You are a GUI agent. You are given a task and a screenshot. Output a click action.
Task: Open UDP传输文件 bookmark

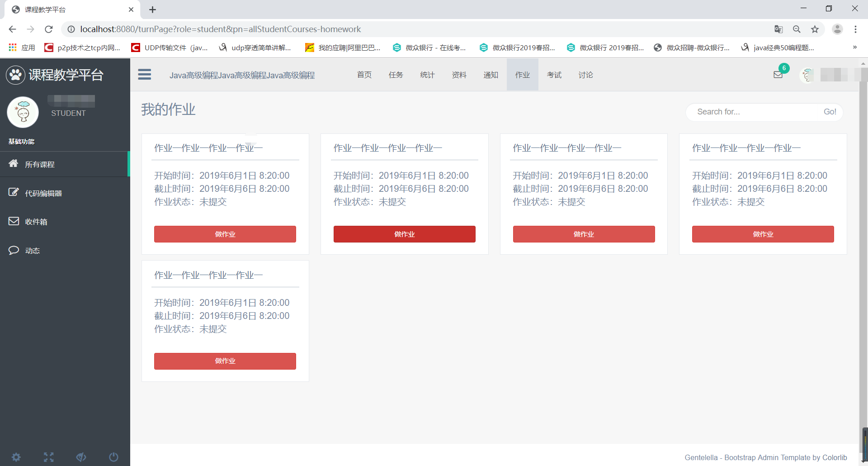[x=170, y=48]
